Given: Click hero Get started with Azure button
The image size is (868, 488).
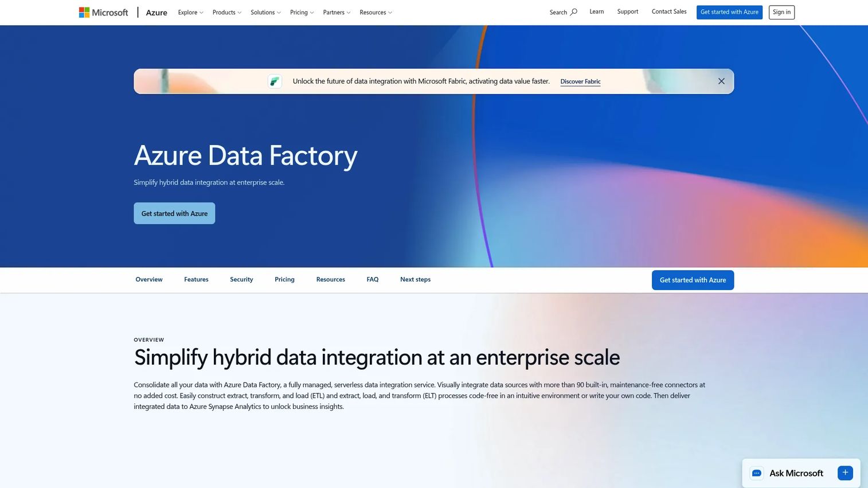Looking at the screenshot, I should (174, 213).
